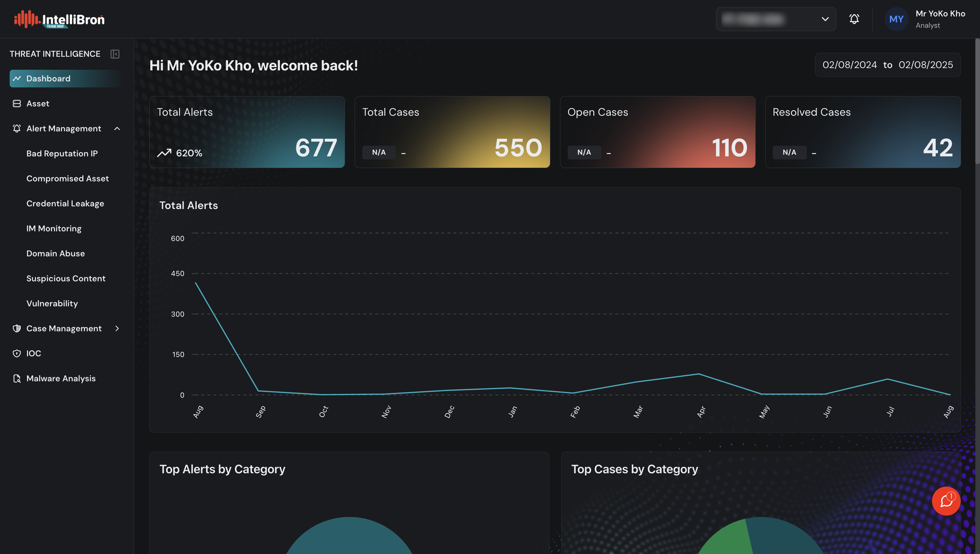Screen dimensions: 980x554
Task: Click the MY user avatar
Action: (896, 19)
